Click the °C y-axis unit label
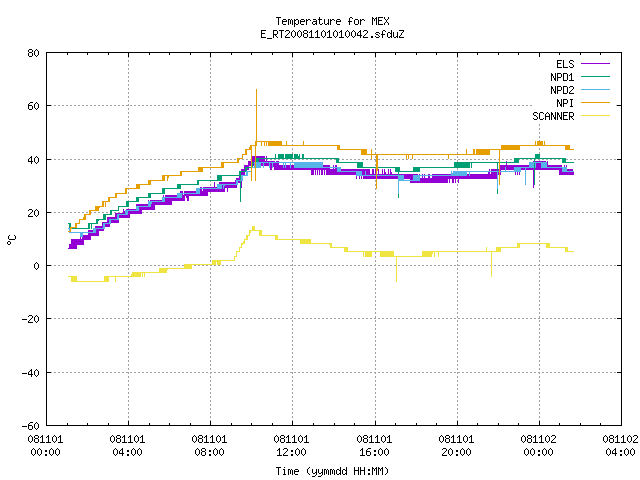Screen dimensions: 640x480 11,240
